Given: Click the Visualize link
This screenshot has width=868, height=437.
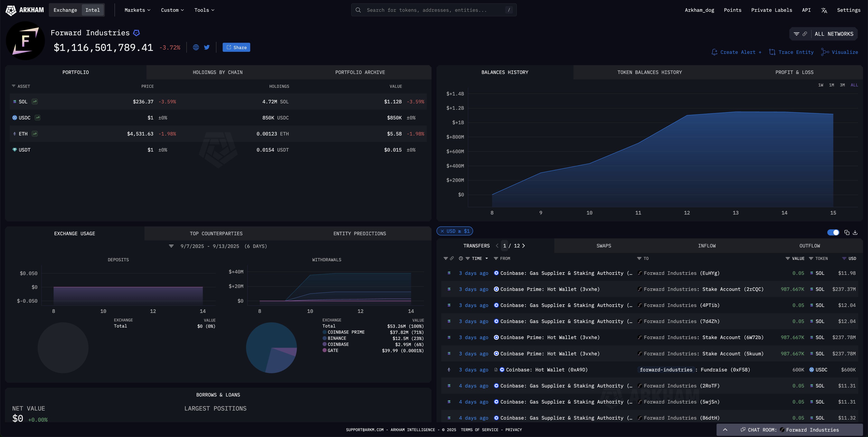Looking at the screenshot, I should pyautogui.click(x=839, y=52).
